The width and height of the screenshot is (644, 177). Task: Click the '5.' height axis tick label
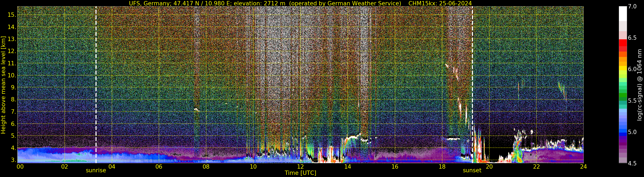click(14, 136)
